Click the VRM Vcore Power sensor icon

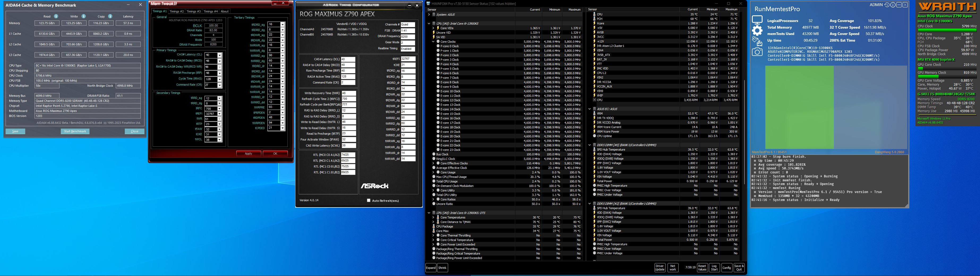594,132
